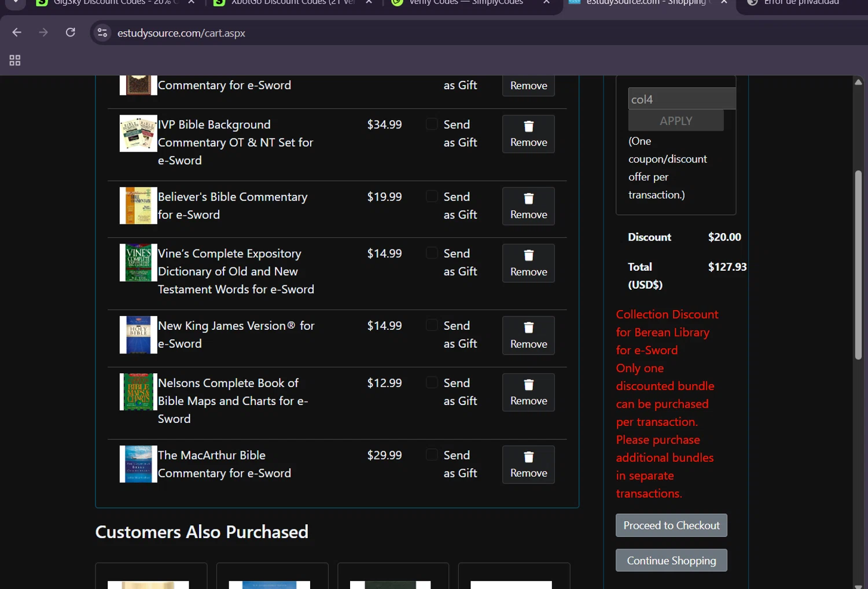Apply the coupon code with APPLY button

(676, 120)
